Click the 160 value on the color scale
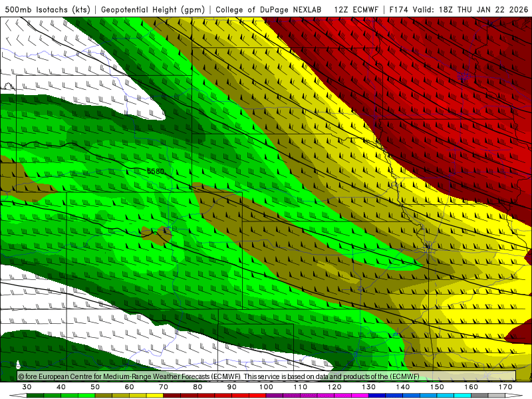 [471, 387]
